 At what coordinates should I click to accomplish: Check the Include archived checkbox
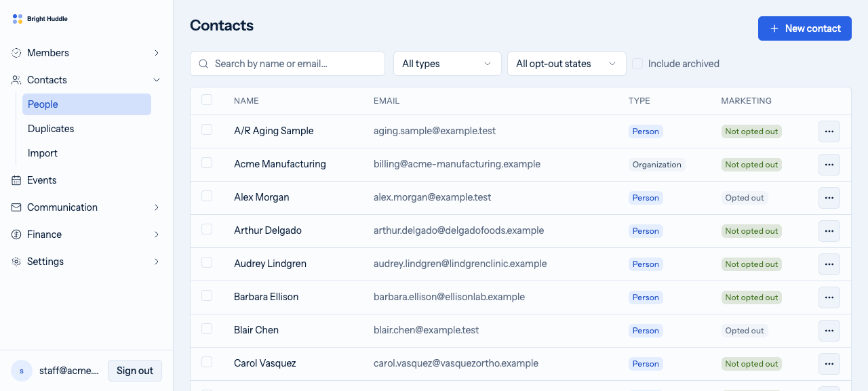637,63
